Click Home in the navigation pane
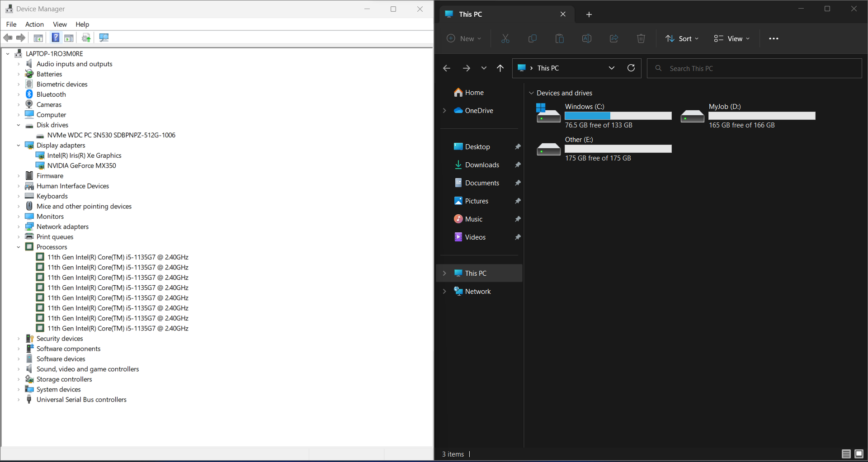This screenshot has width=868, height=462. coord(474,93)
